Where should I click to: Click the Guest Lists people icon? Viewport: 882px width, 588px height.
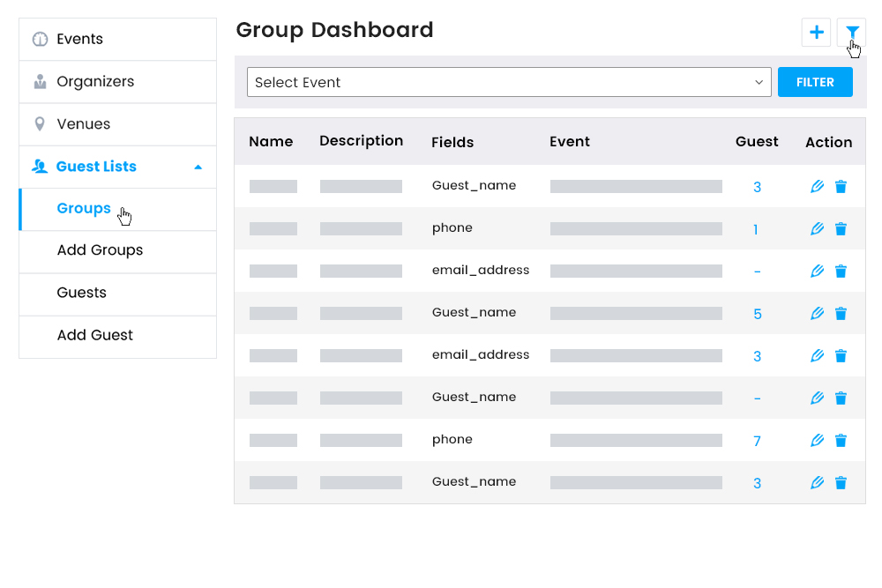[40, 166]
